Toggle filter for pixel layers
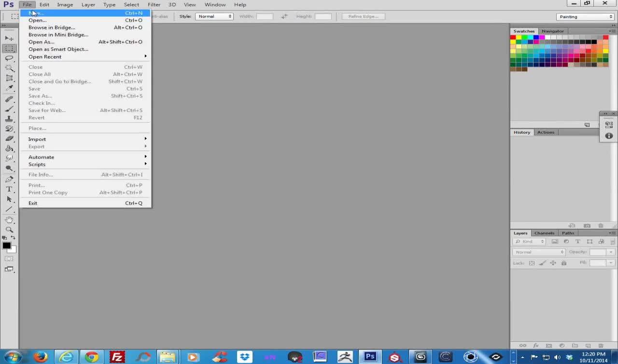Image resolution: width=618 pixels, height=364 pixels. click(555, 241)
